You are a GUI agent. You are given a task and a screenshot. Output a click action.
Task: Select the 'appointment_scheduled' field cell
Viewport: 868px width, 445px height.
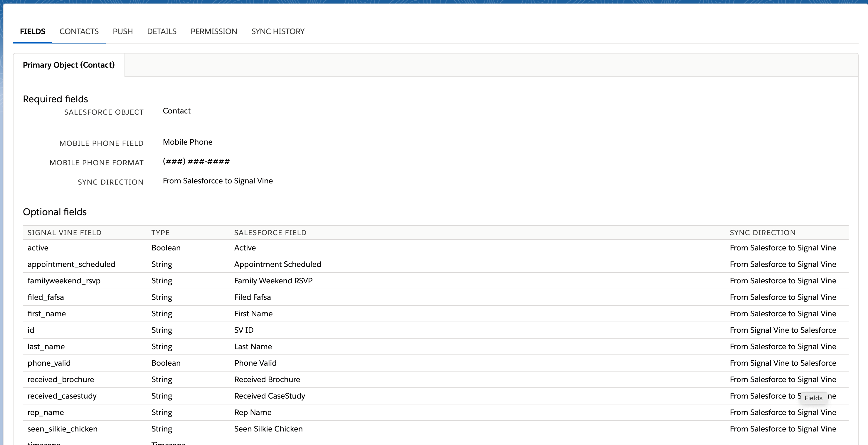71,265
